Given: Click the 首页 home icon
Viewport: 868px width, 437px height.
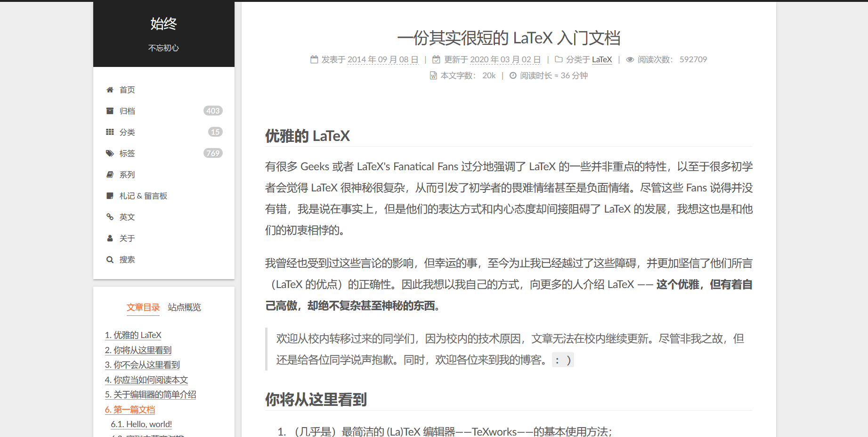Looking at the screenshot, I should pyautogui.click(x=110, y=90).
